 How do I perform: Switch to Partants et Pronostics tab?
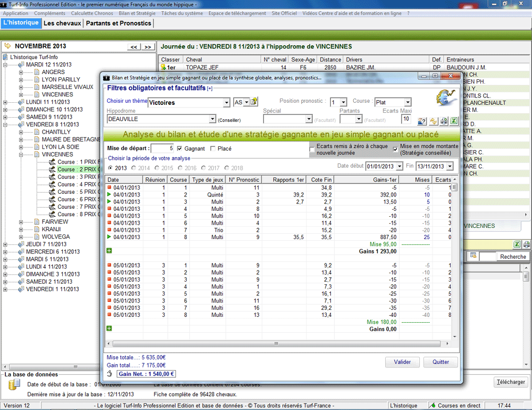(x=119, y=23)
